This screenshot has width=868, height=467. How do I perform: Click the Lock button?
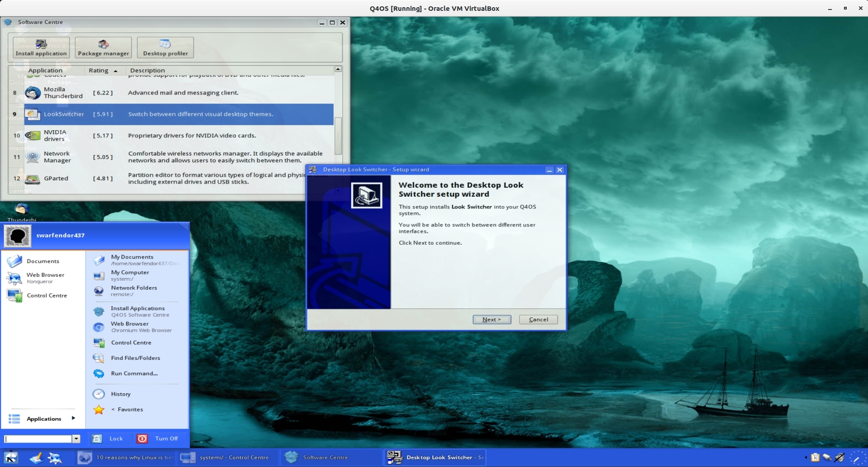coord(108,439)
